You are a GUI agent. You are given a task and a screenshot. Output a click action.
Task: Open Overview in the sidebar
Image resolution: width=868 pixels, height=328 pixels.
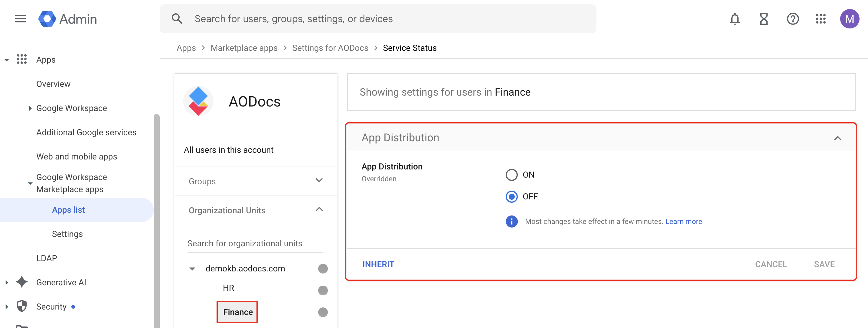click(53, 84)
